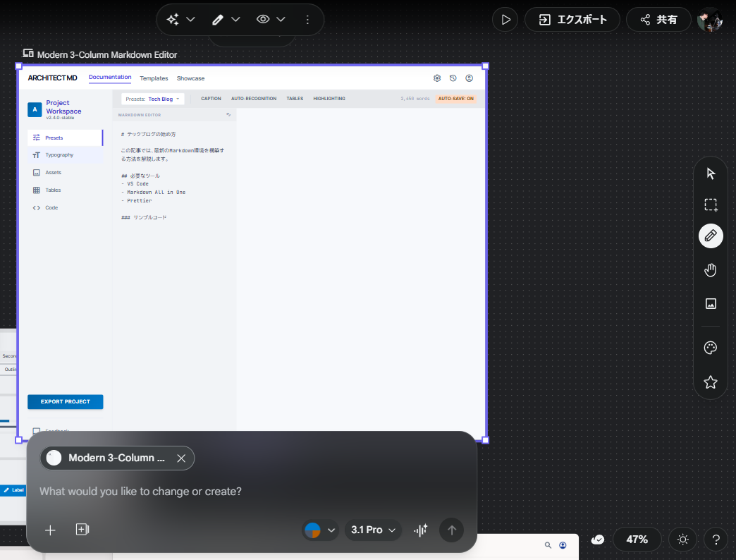Expand the AI sparkle generate dropdown

coord(180,19)
